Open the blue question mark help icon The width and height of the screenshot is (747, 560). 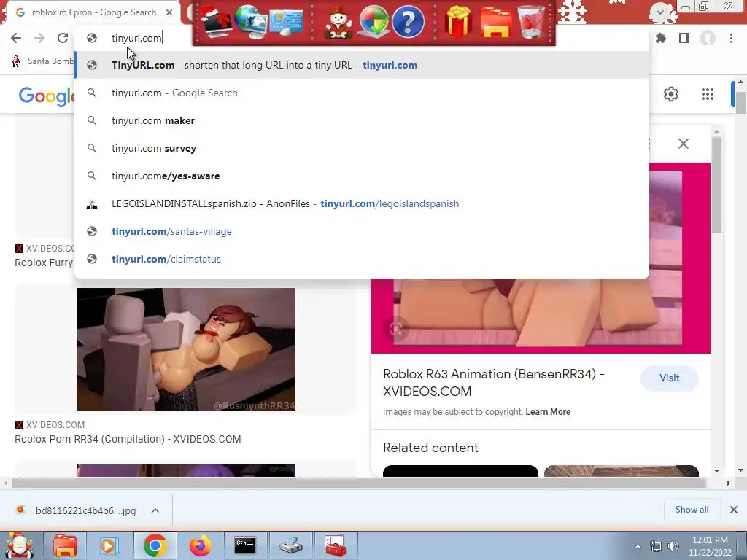click(x=408, y=22)
